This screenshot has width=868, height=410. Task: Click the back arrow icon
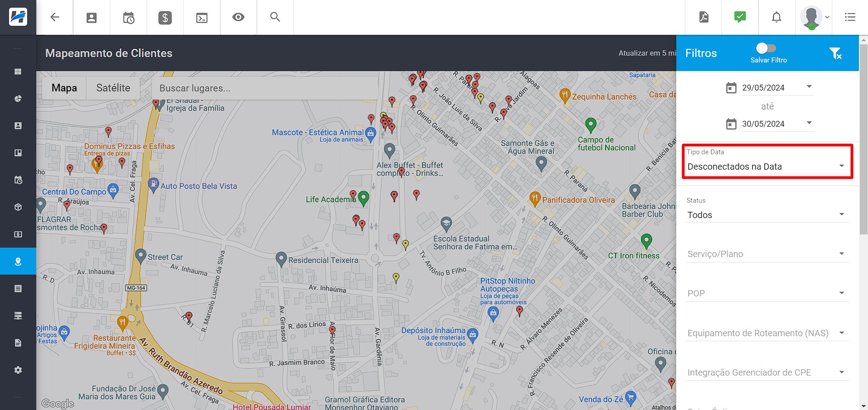(x=55, y=17)
